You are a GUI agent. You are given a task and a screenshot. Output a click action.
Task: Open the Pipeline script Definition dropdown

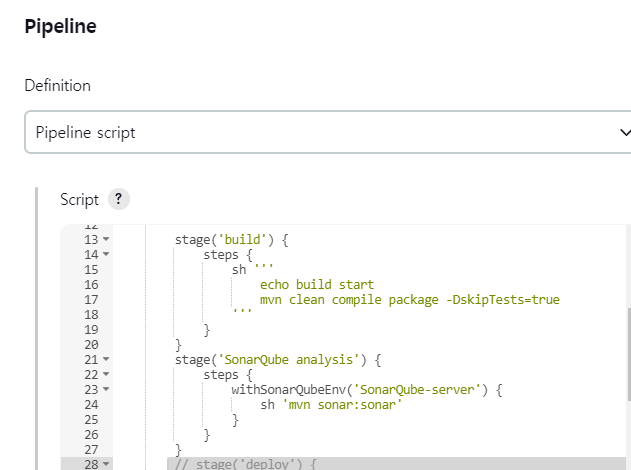tap(328, 132)
